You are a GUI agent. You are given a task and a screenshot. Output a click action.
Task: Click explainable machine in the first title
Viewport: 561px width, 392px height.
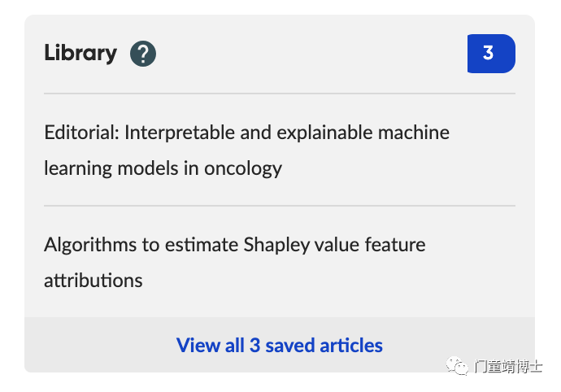pyautogui.click(x=363, y=133)
